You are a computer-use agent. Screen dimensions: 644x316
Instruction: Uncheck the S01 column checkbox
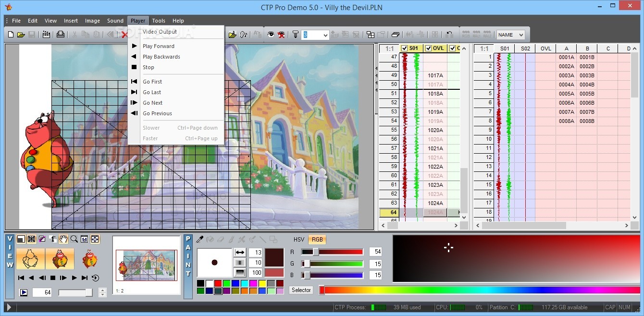(x=404, y=48)
